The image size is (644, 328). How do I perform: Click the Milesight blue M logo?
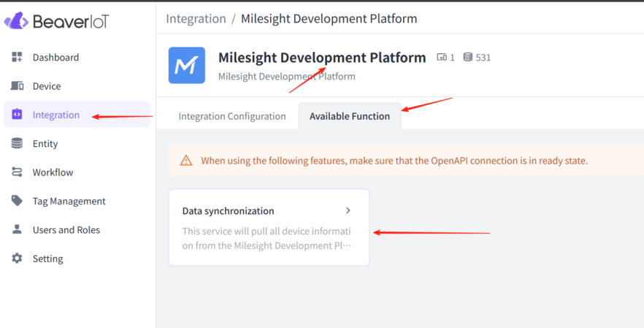coord(187,65)
